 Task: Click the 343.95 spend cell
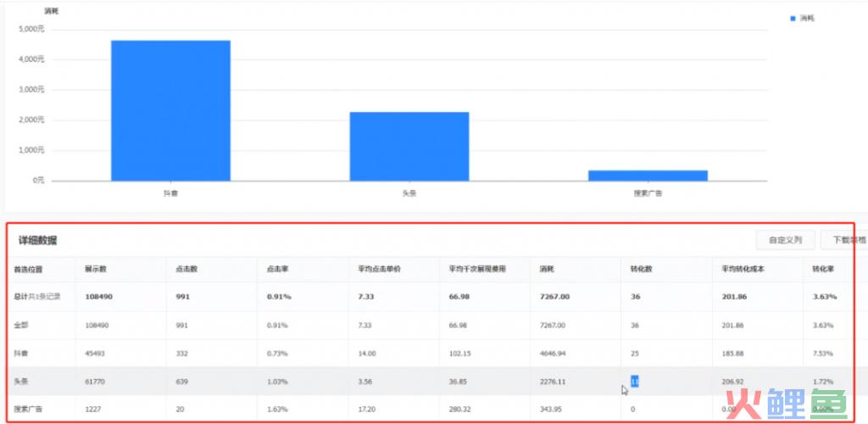[550, 410]
